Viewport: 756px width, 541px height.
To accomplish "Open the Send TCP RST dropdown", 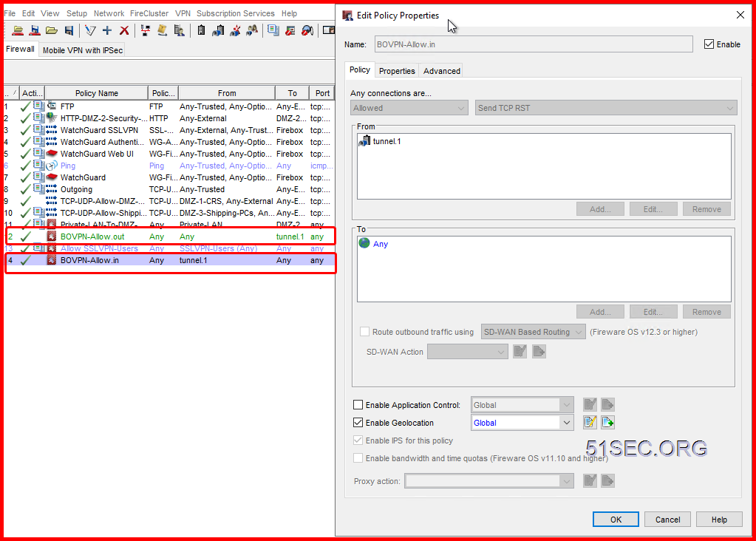I will click(606, 108).
